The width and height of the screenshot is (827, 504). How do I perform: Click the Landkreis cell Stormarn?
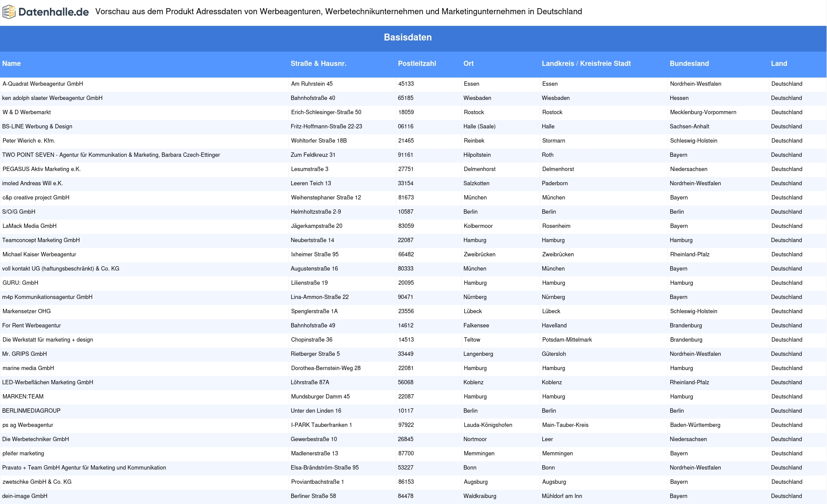553,141
